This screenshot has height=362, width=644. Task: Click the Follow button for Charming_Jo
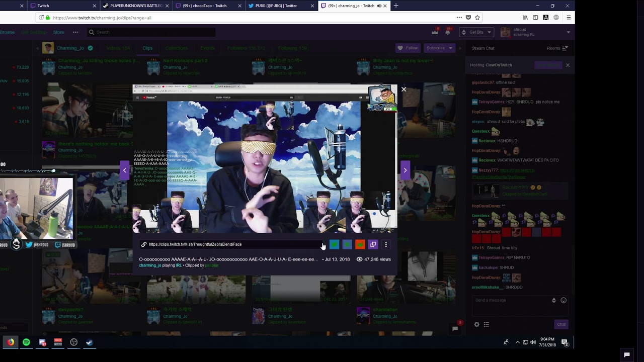[408, 48]
